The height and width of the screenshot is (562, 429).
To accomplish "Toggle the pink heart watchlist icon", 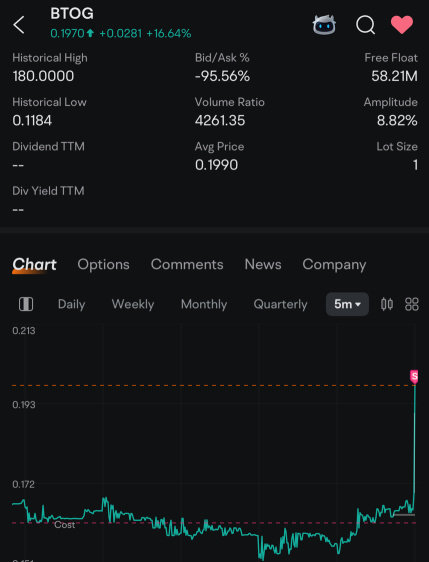I will 402,25.
